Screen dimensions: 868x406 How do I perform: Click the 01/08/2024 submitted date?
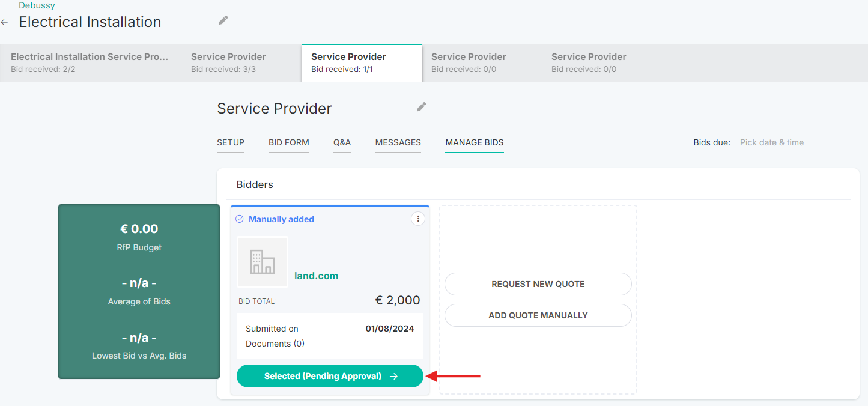click(390, 329)
